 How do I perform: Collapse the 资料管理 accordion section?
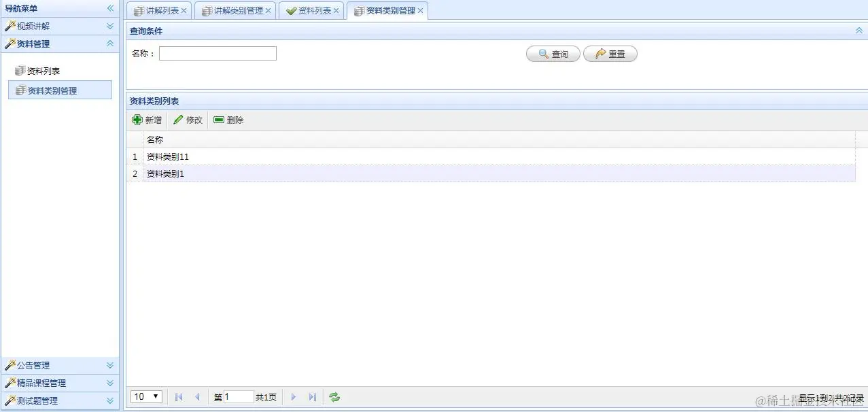(110, 44)
